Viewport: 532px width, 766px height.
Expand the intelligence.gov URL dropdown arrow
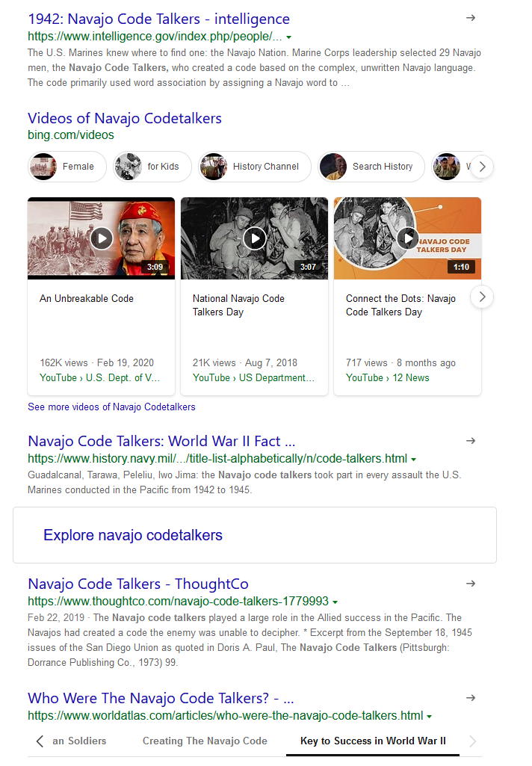pyautogui.click(x=288, y=37)
